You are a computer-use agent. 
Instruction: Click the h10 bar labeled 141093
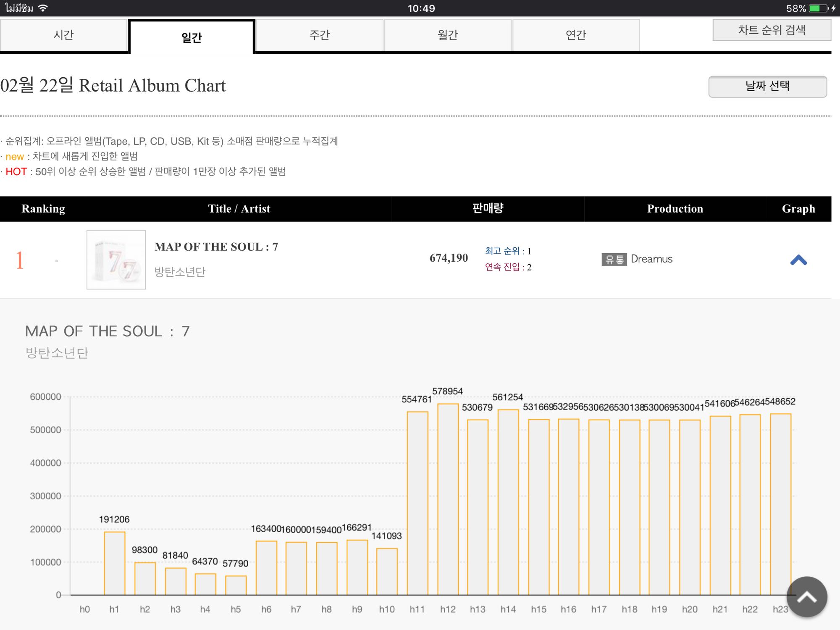click(x=387, y=571)
